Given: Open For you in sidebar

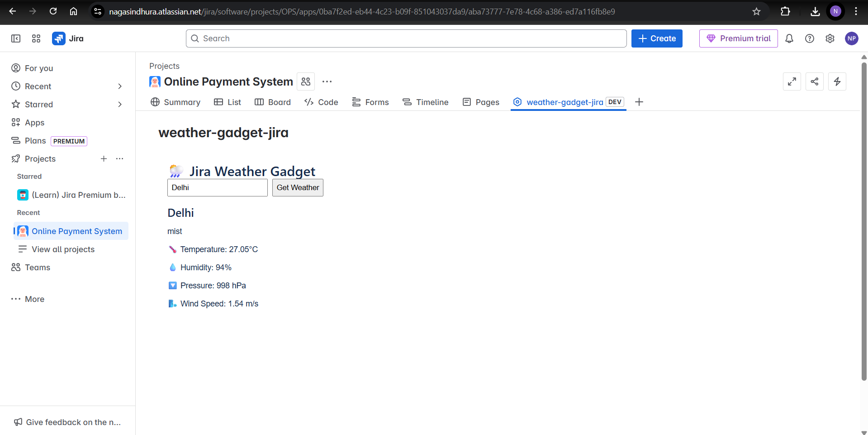Looking at the screenshot, I should pos(68,68).
